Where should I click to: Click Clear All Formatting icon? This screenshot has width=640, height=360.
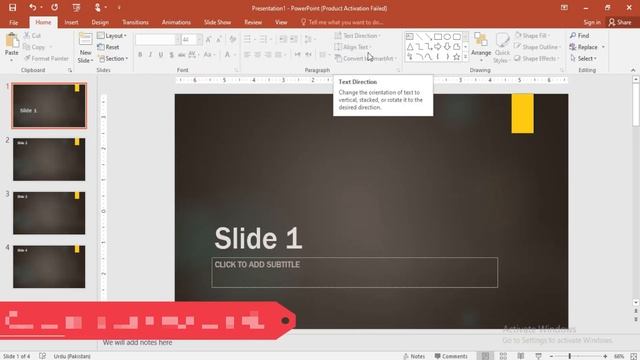point(233,39)
